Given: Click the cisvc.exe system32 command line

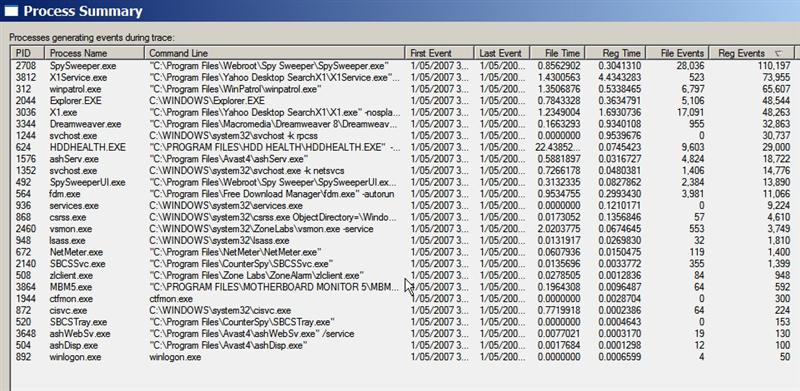Looking at the screenshot, I should pyautogui.click(x=220, y=310).
